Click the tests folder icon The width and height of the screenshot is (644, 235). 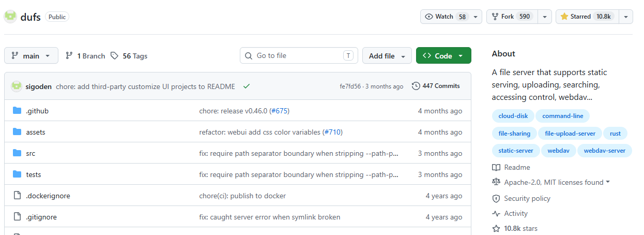pos(17,174)
